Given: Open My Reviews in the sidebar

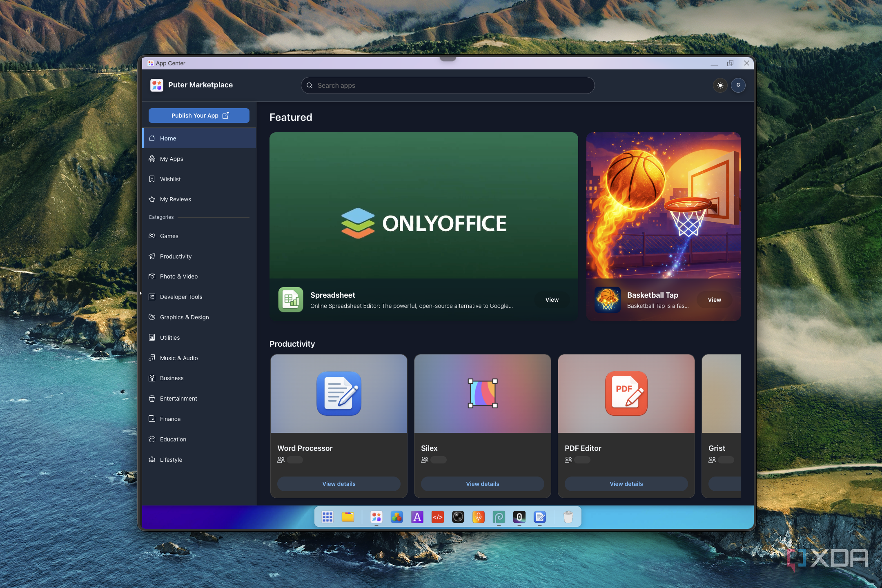Looking at the screenshot, I should [x=199, y=199].
